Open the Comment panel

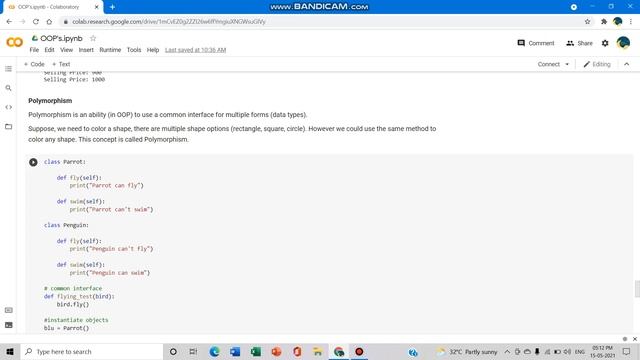click(x=536, y=43)
